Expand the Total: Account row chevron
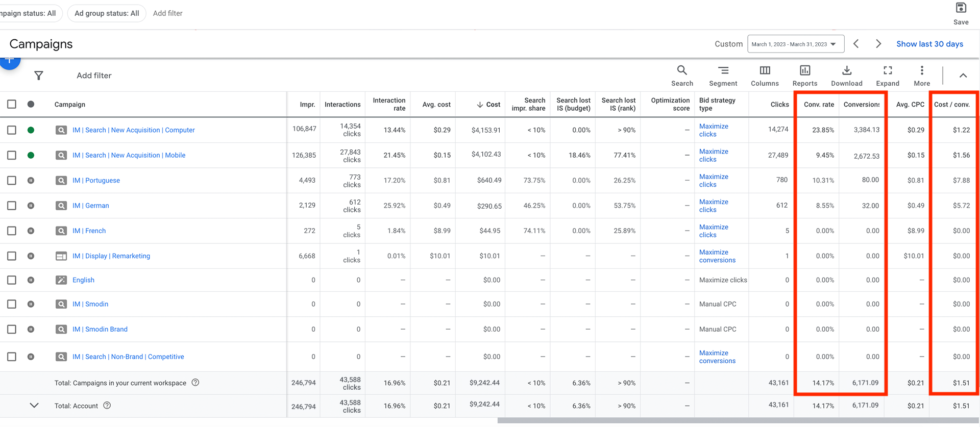The height and width of the screenshot is (427, 980). (x=34, y=406)
